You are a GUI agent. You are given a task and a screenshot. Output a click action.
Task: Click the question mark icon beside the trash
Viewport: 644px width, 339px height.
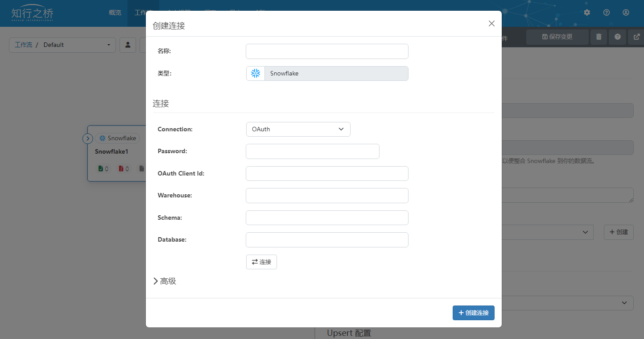[x=618, y=37]
